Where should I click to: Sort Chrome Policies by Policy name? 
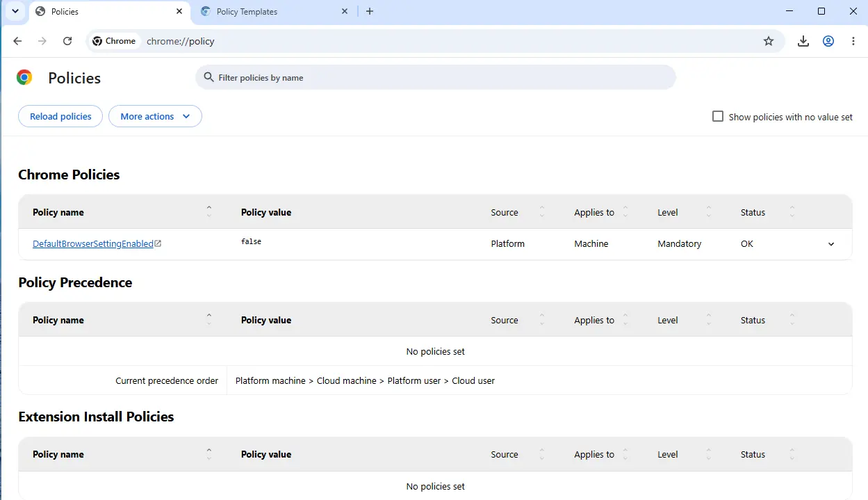coord(209,212)
